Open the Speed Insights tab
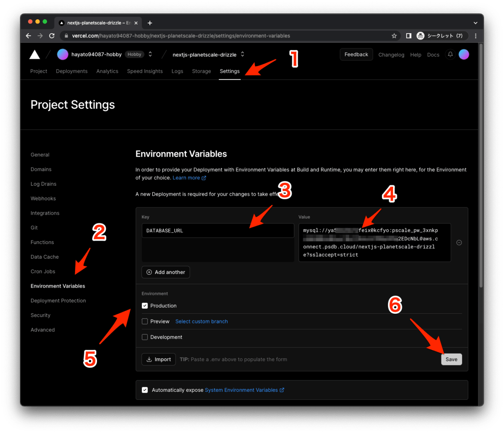This screenshot has height=433, width=504. 145,71
